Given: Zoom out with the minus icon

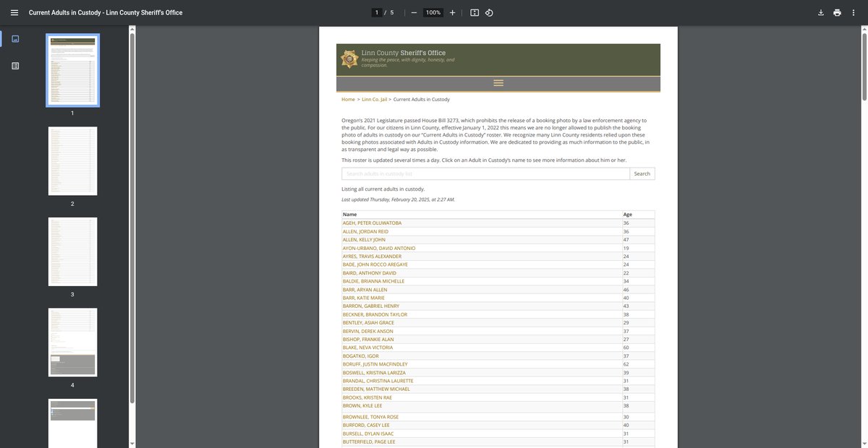Looking at the screenshot, I should pos(413,12).
